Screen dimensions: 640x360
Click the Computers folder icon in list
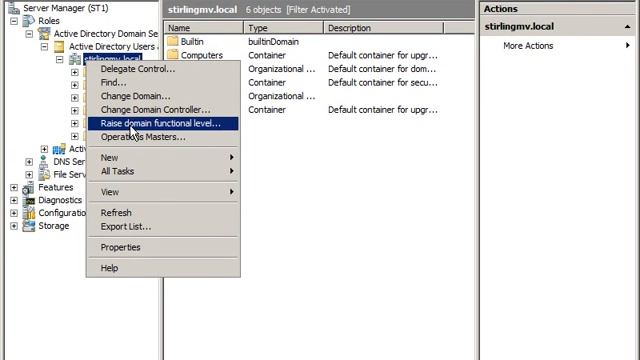click(x=173, y=55)
